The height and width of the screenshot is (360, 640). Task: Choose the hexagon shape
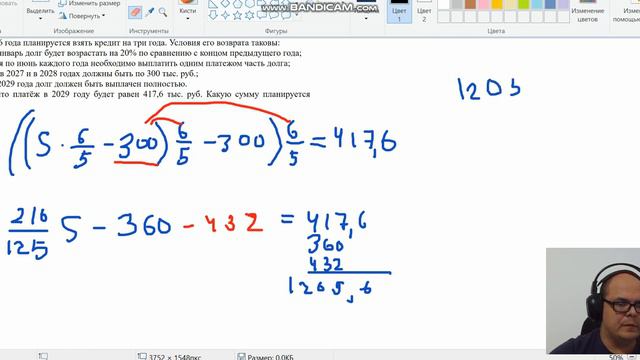point(250,4)
